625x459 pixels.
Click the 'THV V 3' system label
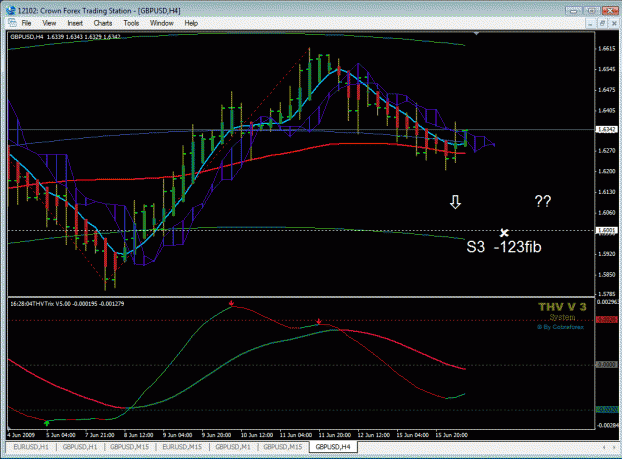[562, 307]
